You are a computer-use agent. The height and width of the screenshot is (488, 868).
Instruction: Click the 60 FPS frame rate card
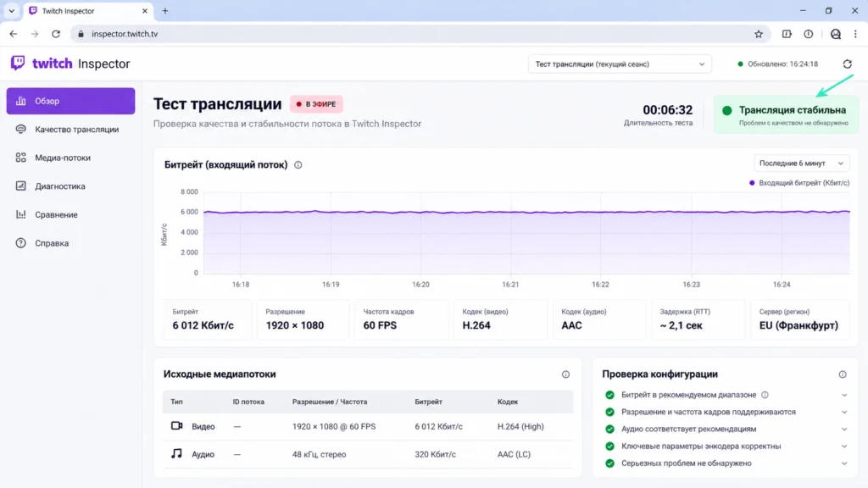(x=401, y=319)
